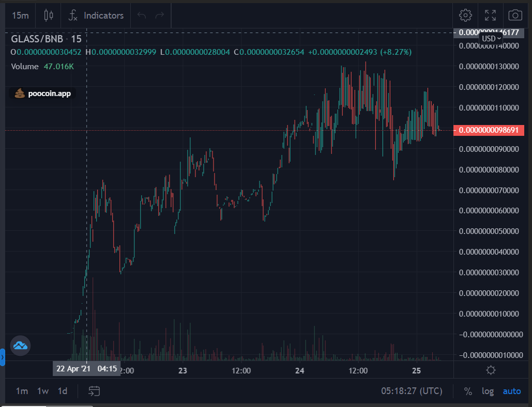Click the +8.27% change value
This screenshot has height=407, width=532.
[x=396, y=52]
